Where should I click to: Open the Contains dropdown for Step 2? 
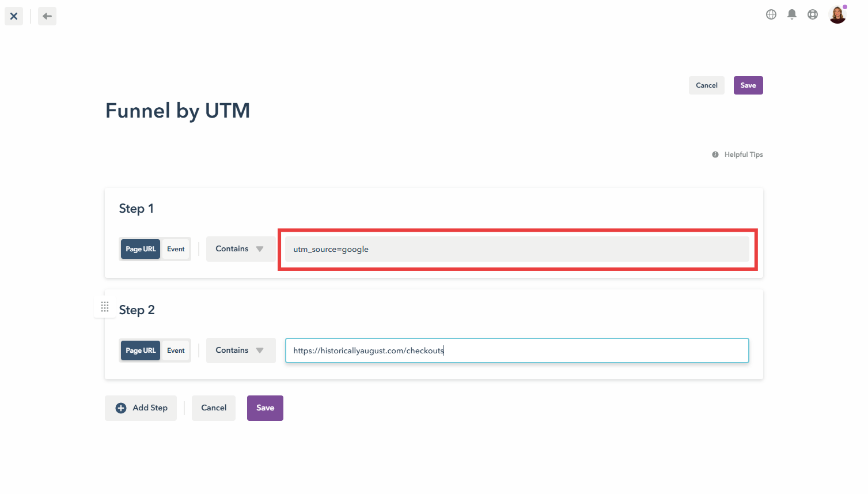click(x=240, y=350)
